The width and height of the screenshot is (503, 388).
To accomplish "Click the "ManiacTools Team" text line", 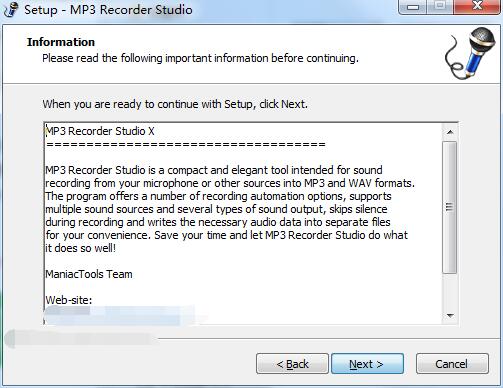I will [x=89, y=274].
